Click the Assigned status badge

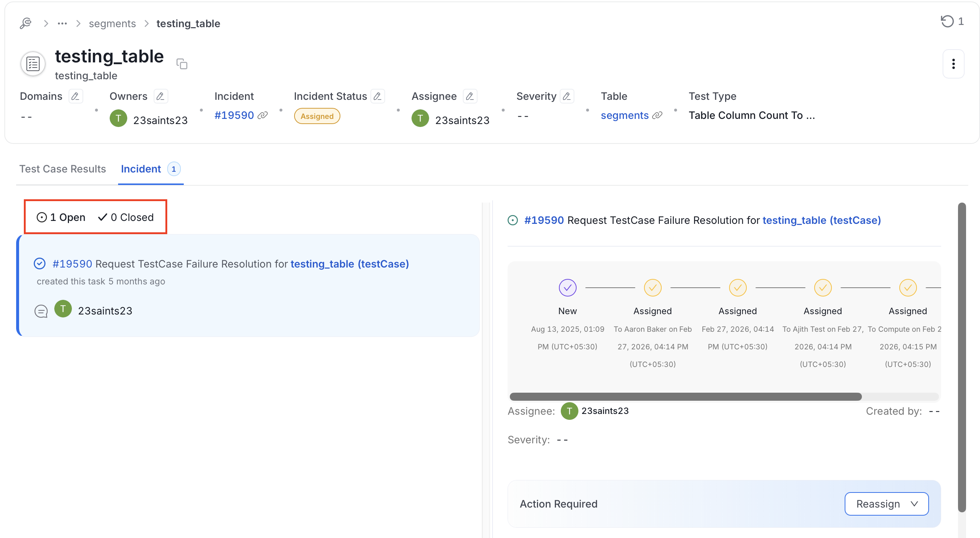pyautogui.click(x=317, y=116)
